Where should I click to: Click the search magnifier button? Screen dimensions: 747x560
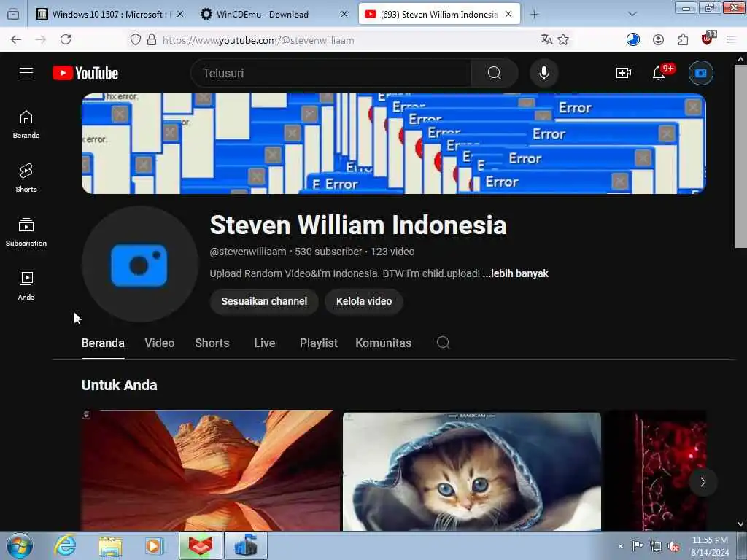(x=495, y=73)
